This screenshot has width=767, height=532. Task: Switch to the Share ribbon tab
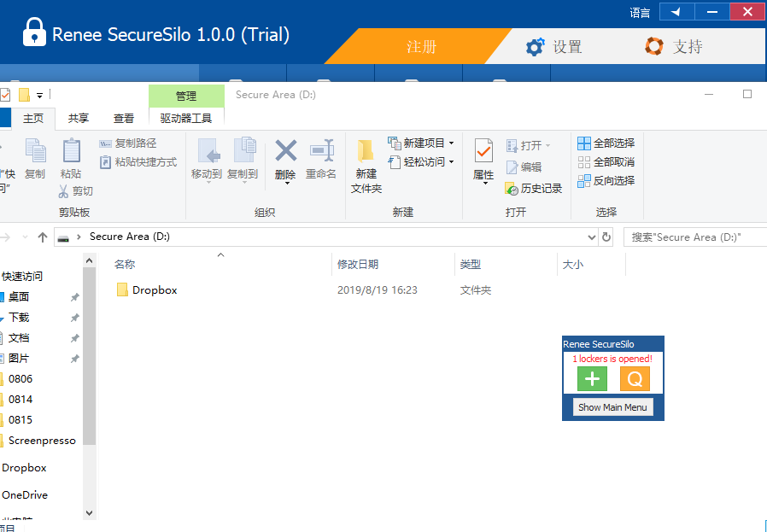[x=79, y=118]
